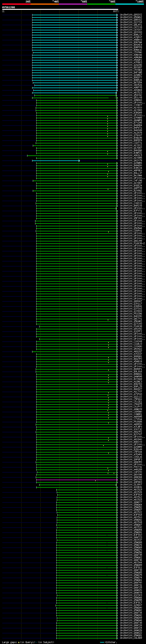Click the UniRef100_B3F910 label
146x644 pixels.
pyautogui.click(x=131, y=535)
